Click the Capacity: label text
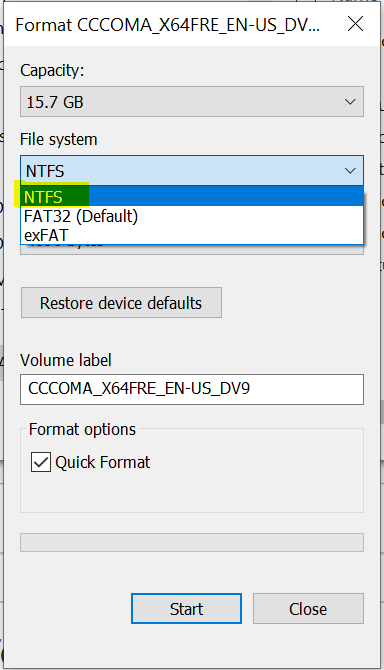Image resolution: width=384 pixels, height=670 pixels. pos(52,71)
